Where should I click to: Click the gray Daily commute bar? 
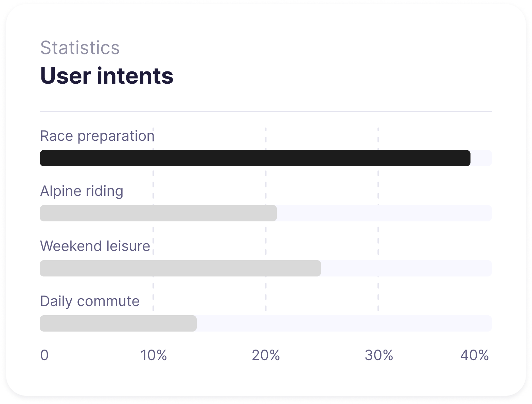click(x=118, y=323)
